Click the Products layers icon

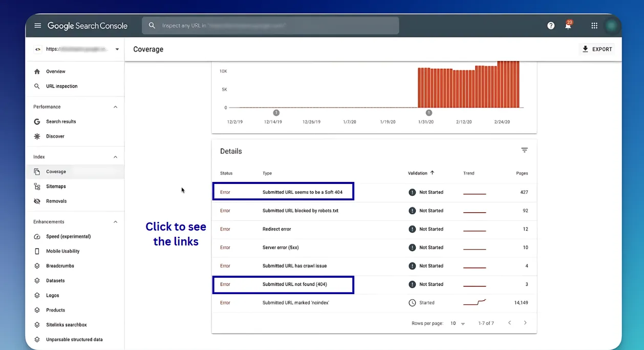37,310
